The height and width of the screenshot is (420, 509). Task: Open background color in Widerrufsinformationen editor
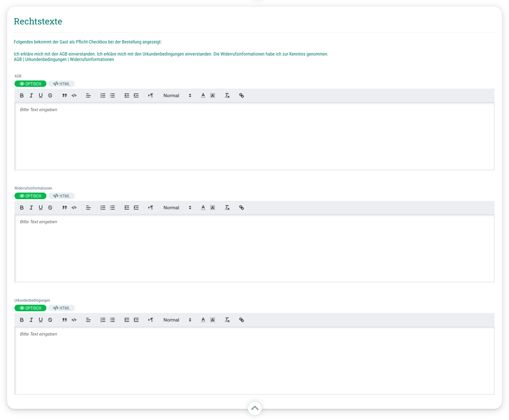213,208
